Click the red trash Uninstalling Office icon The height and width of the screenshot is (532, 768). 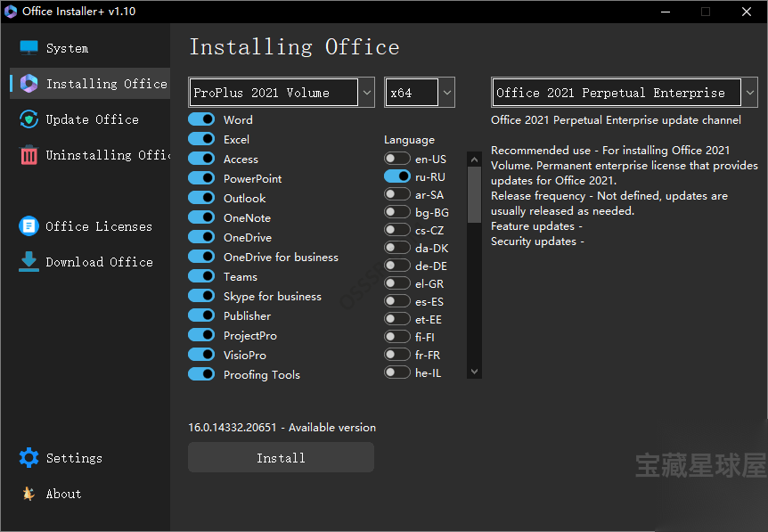(29, 155)
